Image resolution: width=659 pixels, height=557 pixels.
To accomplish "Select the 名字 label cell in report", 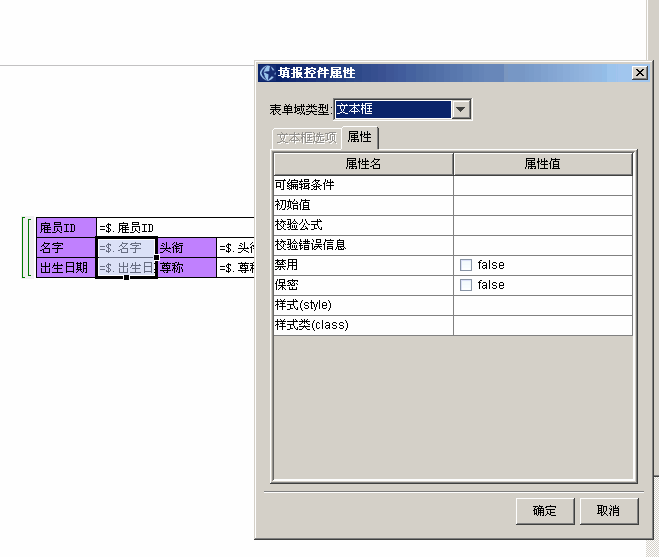I will 66,248.
